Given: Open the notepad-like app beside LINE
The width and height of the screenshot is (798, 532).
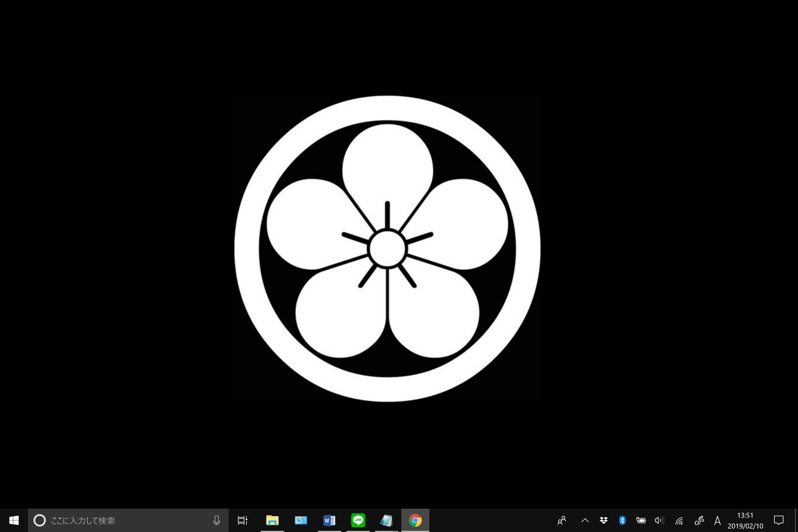Looking at the screenshot, I should pos(386,520).
